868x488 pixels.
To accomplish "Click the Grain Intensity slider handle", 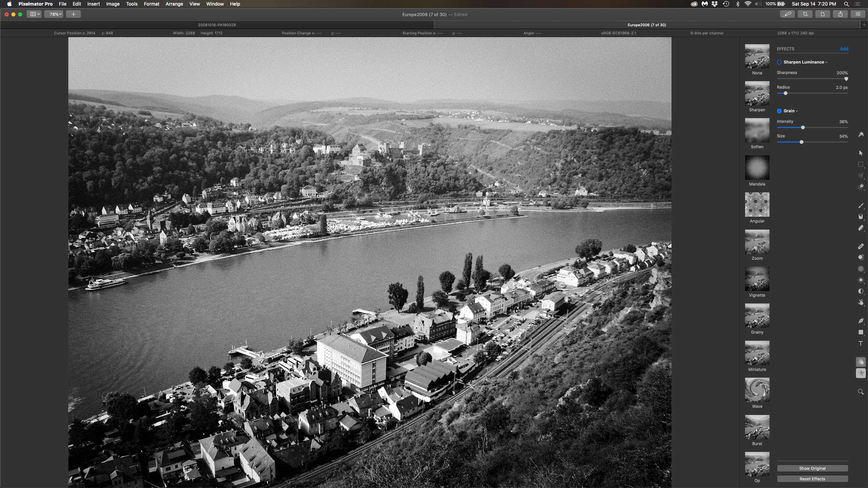I will [803, 128].
